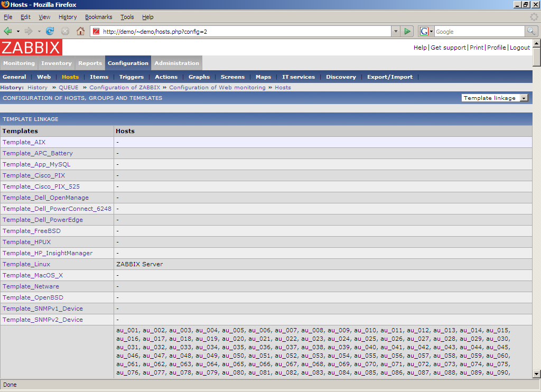Click the ZABBIX Server host text

click(x=139, y=264)
